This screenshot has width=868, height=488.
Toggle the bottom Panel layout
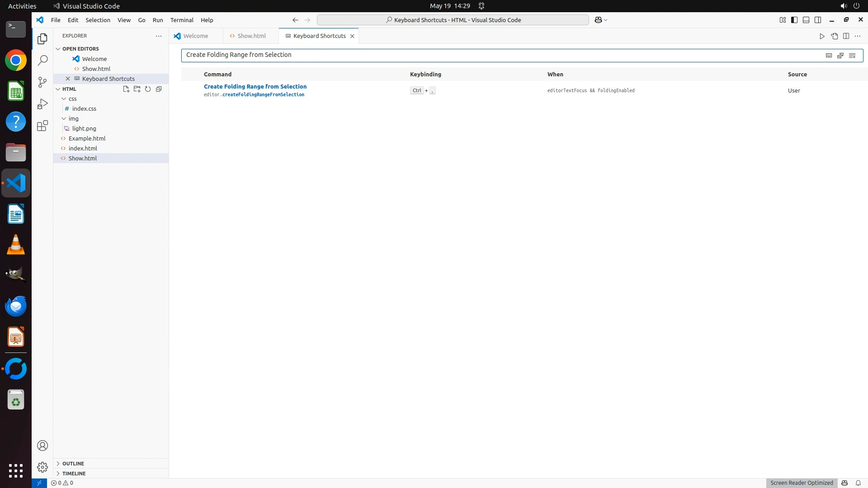[x=806, y=20]
